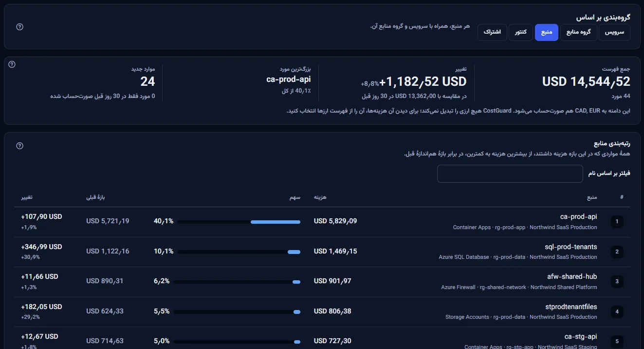Click the «تغییر» column header in the table
The image size is (644, 349).
tap(27, 197)
